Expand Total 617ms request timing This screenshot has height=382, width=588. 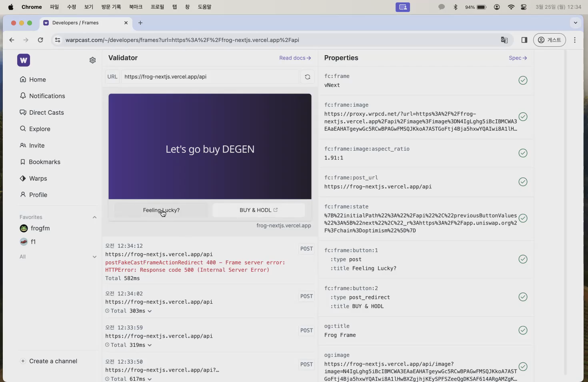[128, 379]
